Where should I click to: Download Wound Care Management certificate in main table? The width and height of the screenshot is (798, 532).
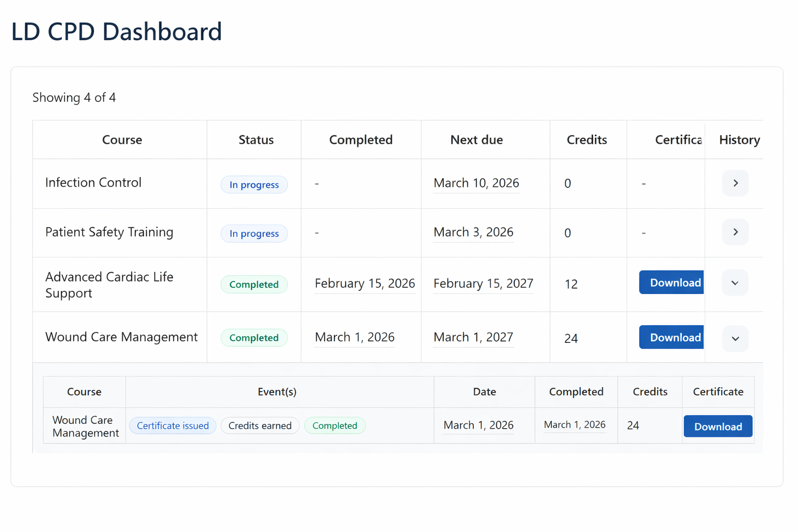pos(671,337)
